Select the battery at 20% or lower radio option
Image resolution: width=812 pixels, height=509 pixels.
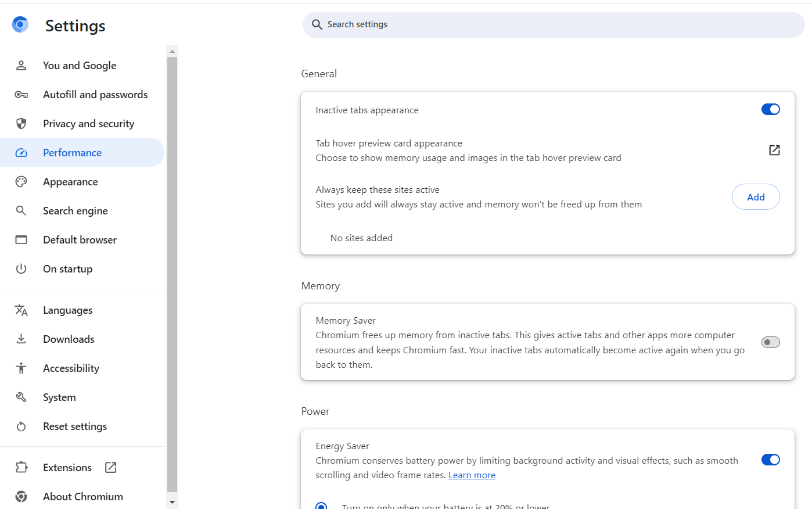pyautogui.click(x=321, y=506)
